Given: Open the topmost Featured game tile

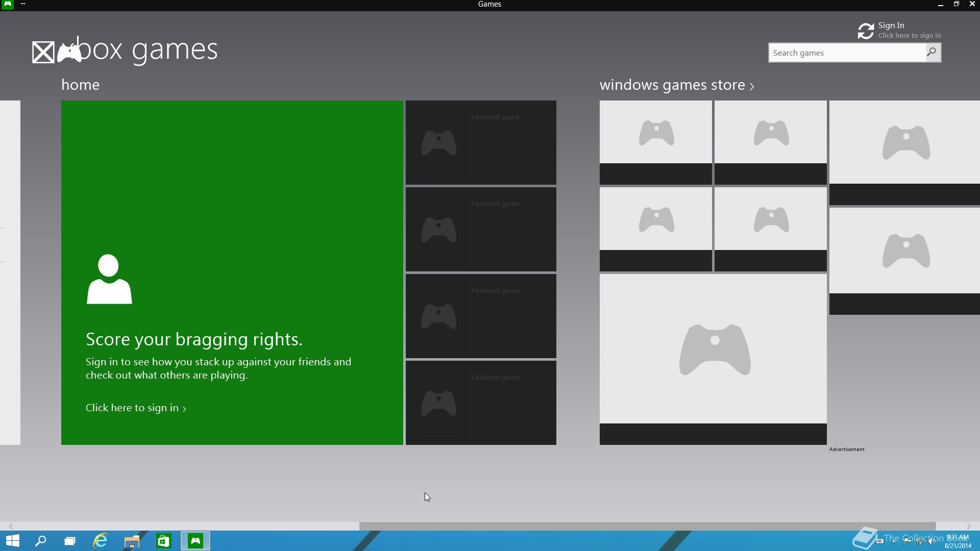Looking at the screenshot, I should [x=481, y=142].
